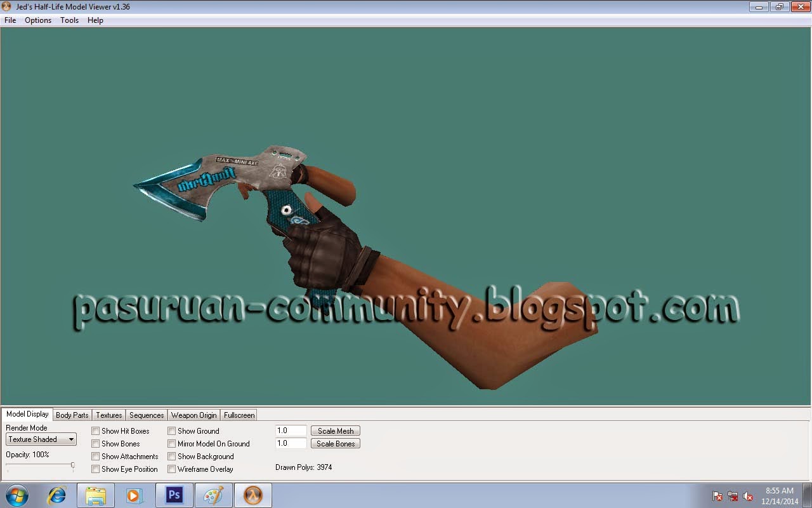Image resolution: width=812 pixels, height=508 pixels.
Task: Open Photoshop from the taskbar
Action: click(174, 495)
